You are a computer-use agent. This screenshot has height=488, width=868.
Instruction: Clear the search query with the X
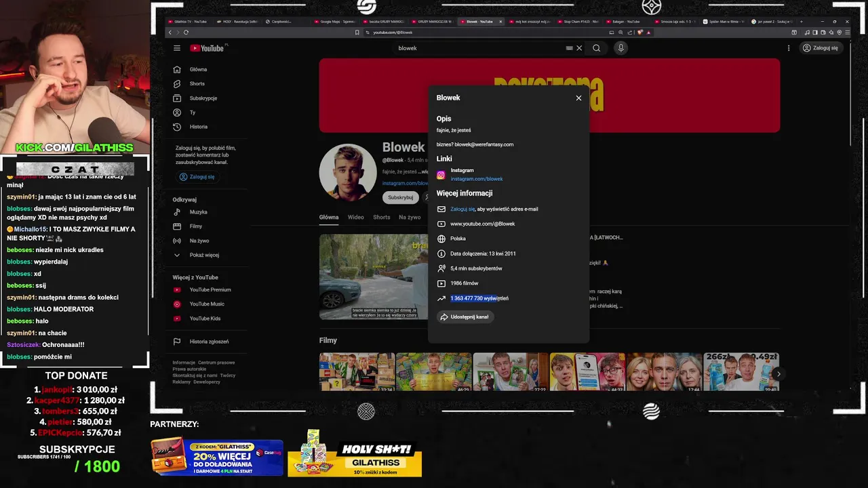(579, 48)
